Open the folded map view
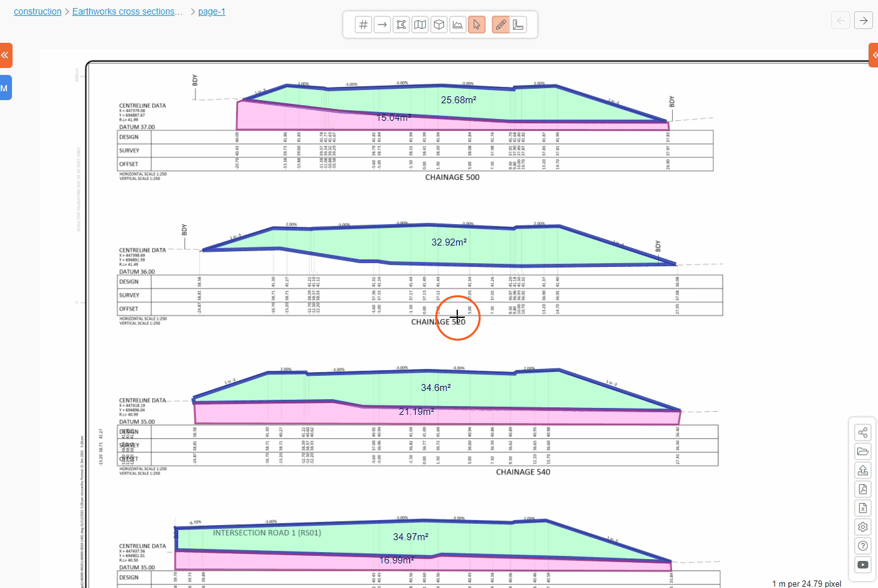Image resolution: width=878 pixels, height=588 pixels. (420, 25)
